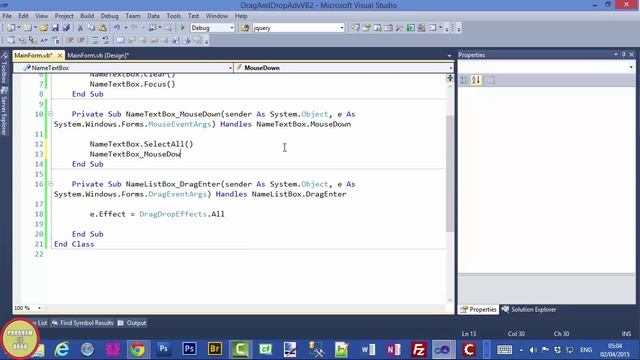This screenshot has height=360, width=640.
Task: Click the Copy icon in toolbar
Action: (x=91, y=28)
